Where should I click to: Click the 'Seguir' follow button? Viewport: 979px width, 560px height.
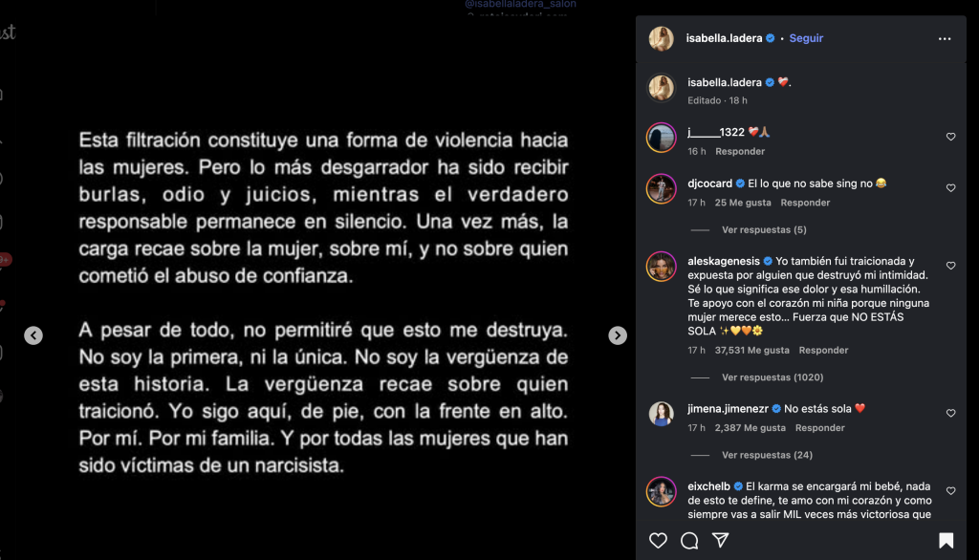(806, 38)
